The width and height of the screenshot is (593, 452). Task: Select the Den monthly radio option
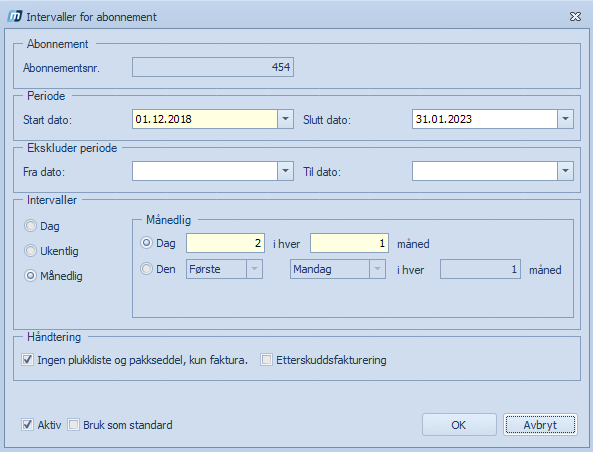click(146, 269)
